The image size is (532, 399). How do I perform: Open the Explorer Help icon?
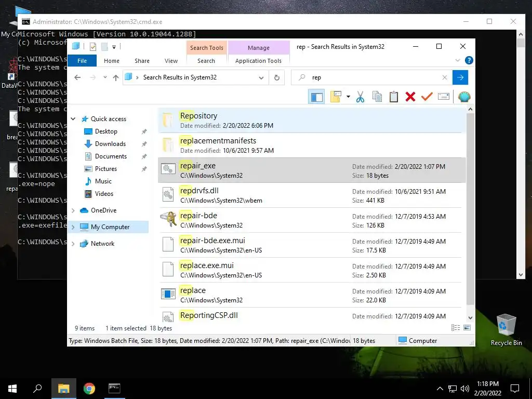(469, 60)
